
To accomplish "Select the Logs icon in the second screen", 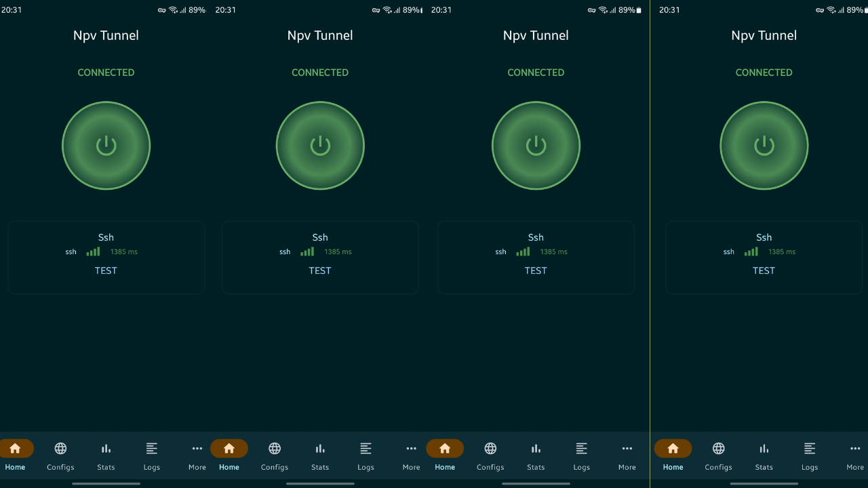I will [x=366, y=448].
